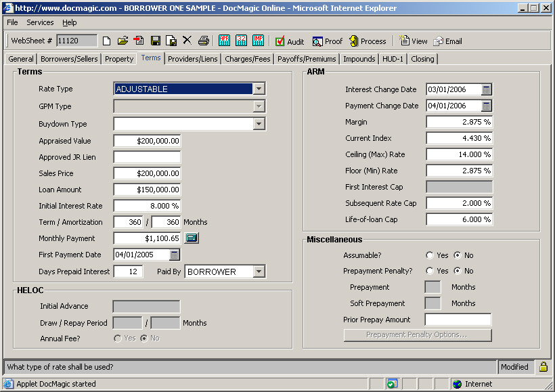Click the Sales Price field
Image resolution: width=555 pixels, height=392 pixels.
pos(147,173)
